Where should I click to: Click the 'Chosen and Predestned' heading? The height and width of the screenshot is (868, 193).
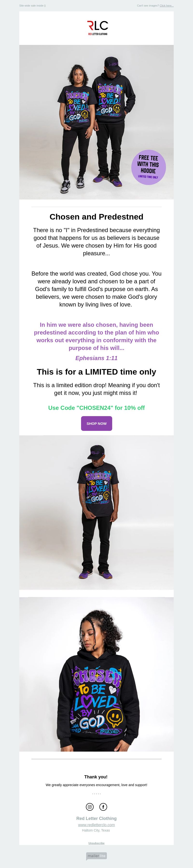[96, 217]
